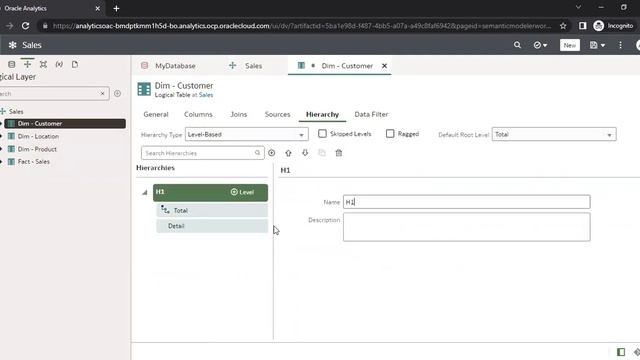Image resolution: width=640 pixels, height=360 pixels.
Task: Open the Sales editor tab
Action: [x=246, y=66]
